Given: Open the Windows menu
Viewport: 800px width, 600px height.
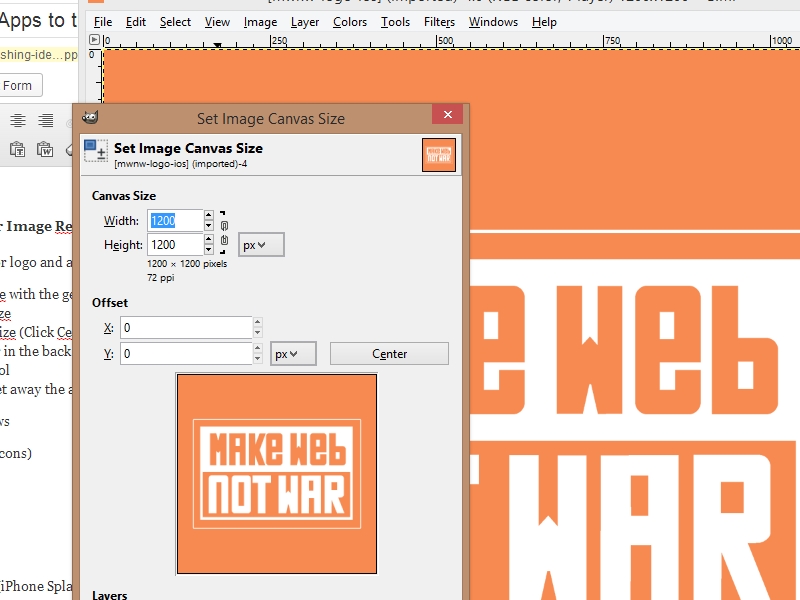Looking at the screenshot, I should [493, 22].
